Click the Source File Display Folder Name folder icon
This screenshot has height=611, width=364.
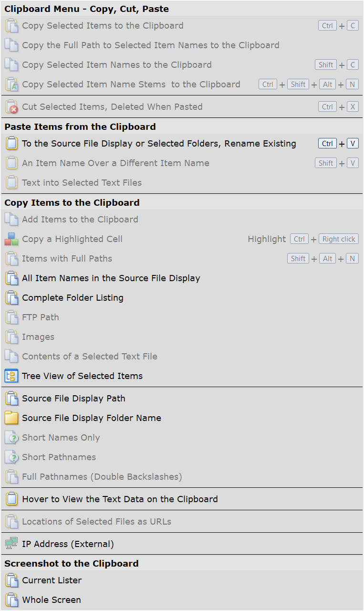coord(11,418)
